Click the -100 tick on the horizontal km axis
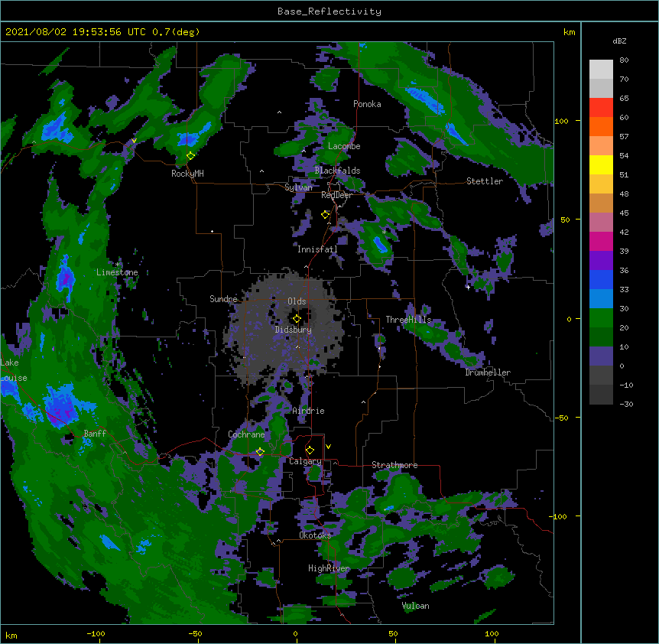 point(96,633)
